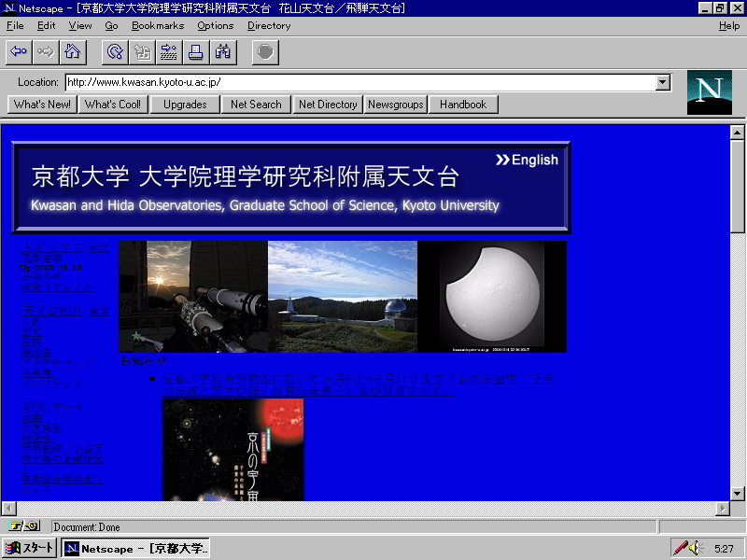
Task: Print the page using the printer icon
Action: pyautogui.click(x=196, y=51)
